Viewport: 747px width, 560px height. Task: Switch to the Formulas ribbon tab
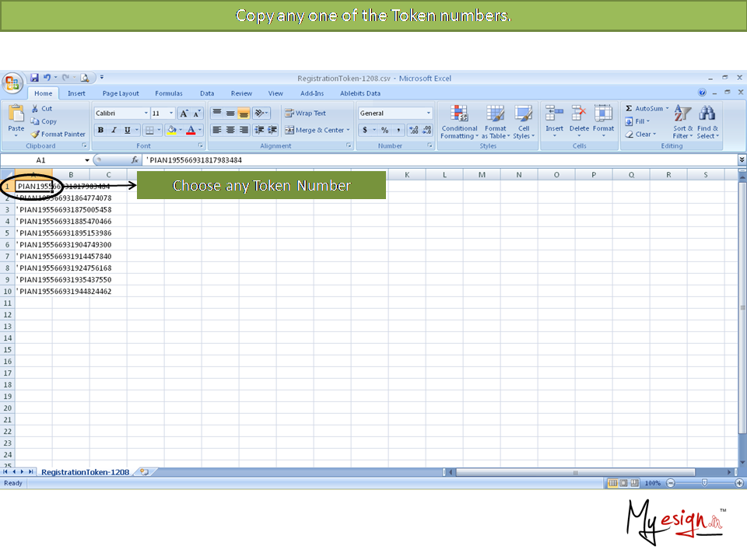[x=169, y=93]
